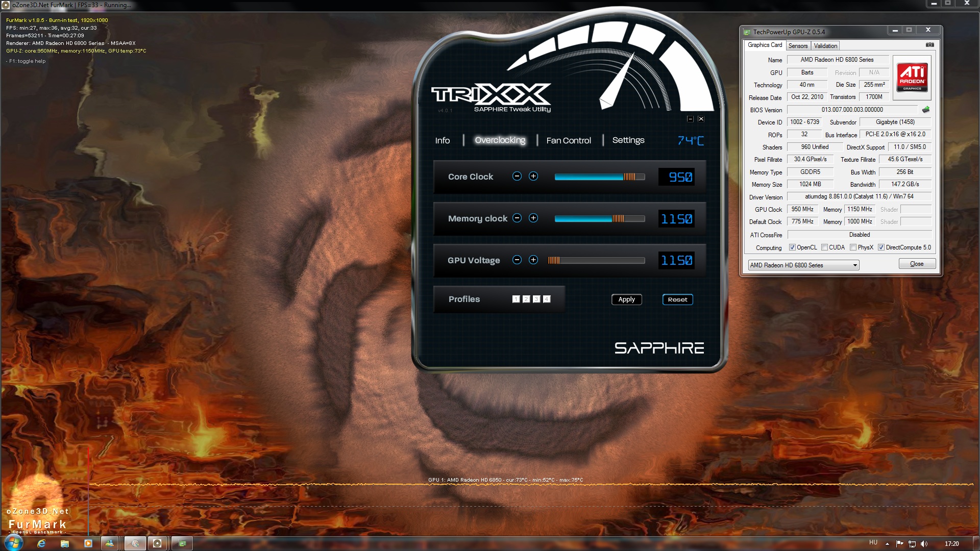Increase Memory clock with plus button
This screenshot has width=980, height=551.
tap(533, 218)
